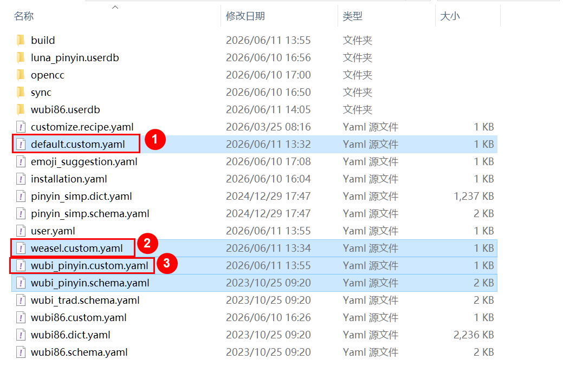Select the pinyin_simp.dict.yaml file name
Viewport: 563px width, 392px height.
[81, 196]
